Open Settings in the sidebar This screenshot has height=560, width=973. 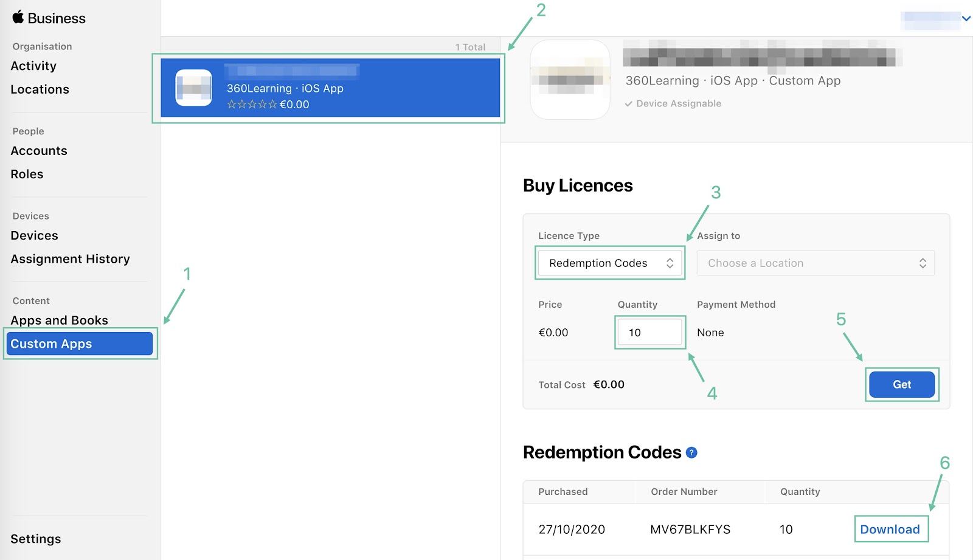pos(36,539)
